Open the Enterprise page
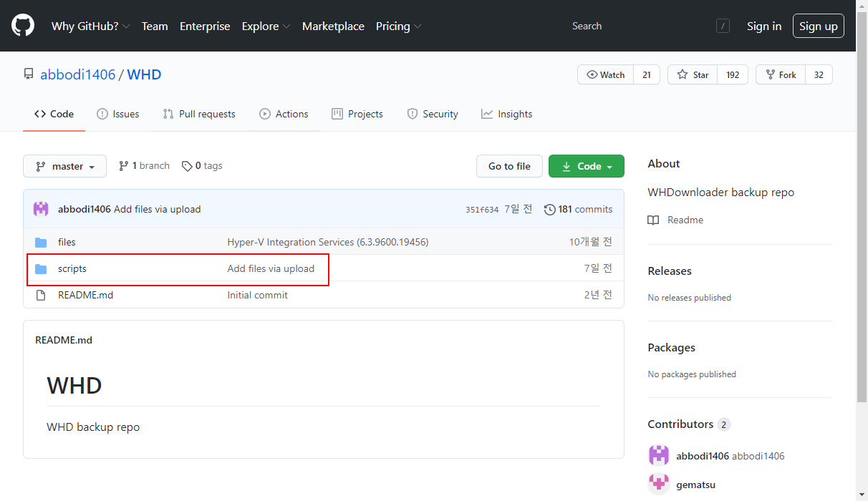The image size is (868, 501). (x=205, y=26)
